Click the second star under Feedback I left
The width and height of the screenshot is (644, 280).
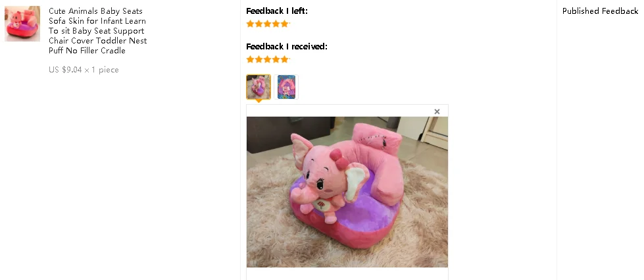click(x=259, y=24)
